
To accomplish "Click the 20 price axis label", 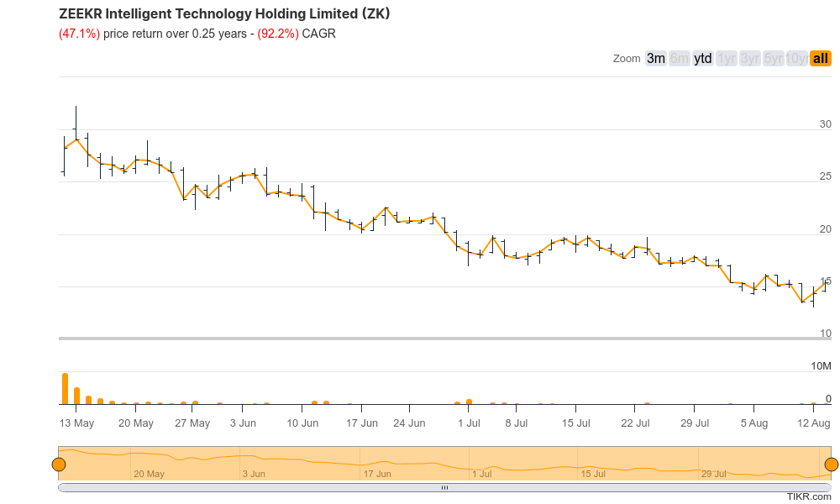I will pos(825,228).
